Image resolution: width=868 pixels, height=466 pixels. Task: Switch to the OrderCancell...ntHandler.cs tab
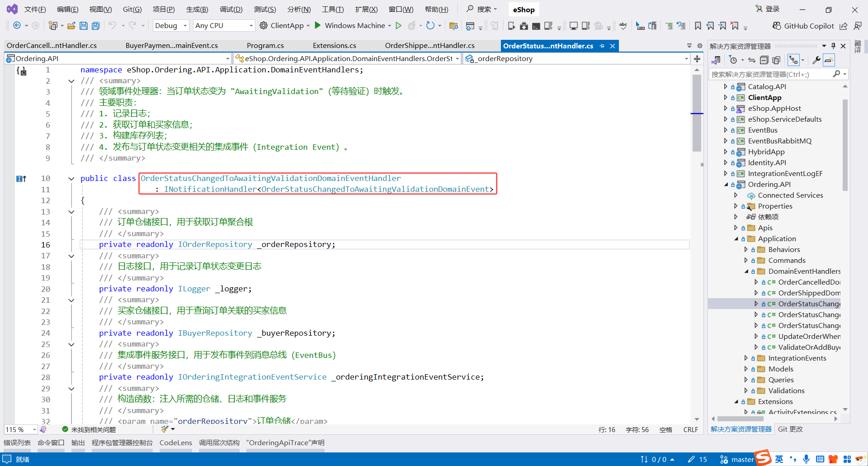tap(52, 46)
